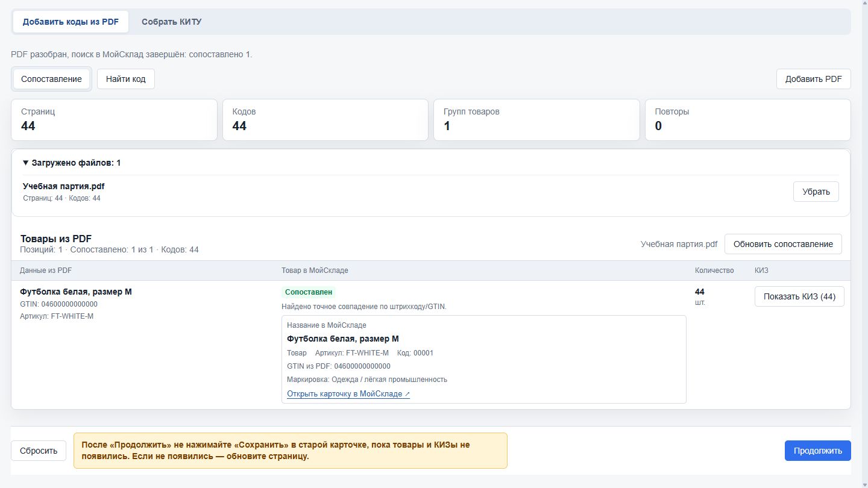The width and height of the screenshot is (868, 488).
Task: Switch to the «Собрать КИТУ» tab
Action: (172, 22)
